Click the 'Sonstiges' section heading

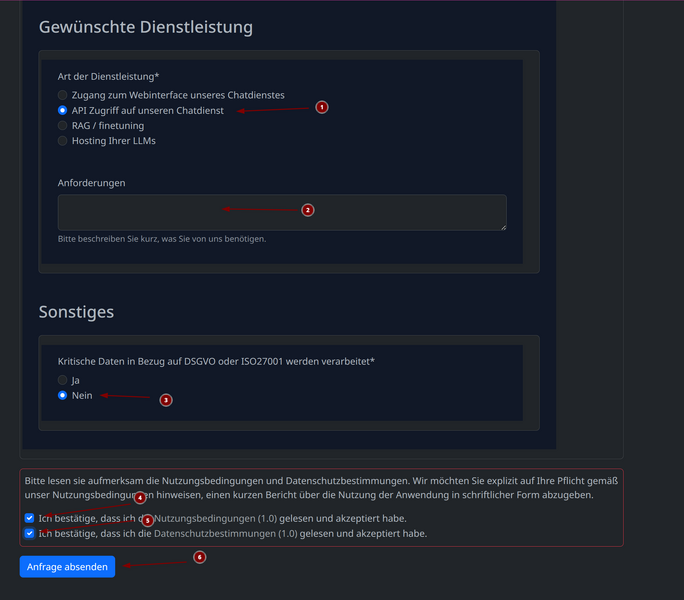click(76, 312)
